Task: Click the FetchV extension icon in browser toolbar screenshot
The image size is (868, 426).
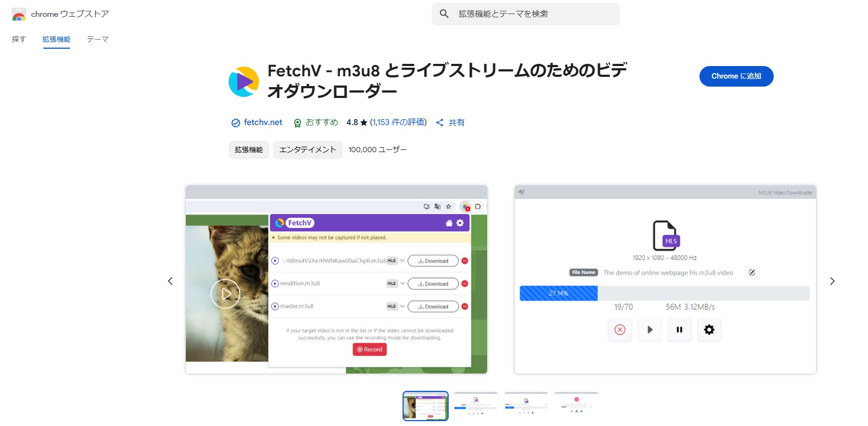Action: coord(466,207)
